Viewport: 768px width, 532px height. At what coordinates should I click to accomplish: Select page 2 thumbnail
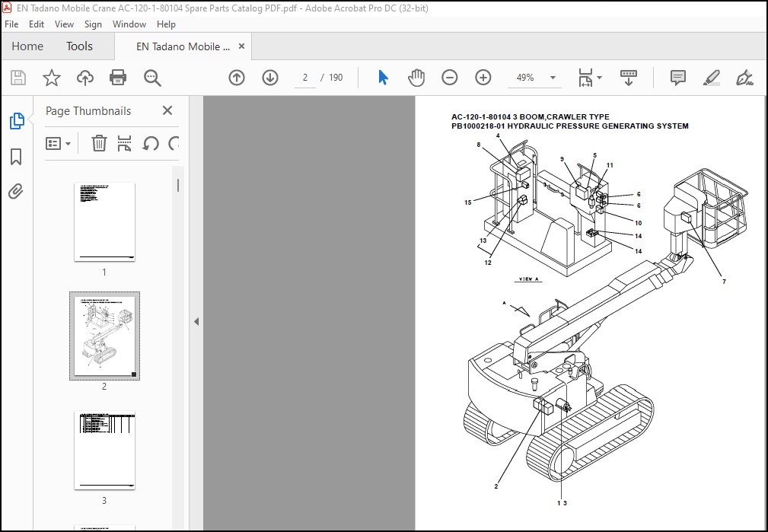pyautogui.click(x=104, y=336)
